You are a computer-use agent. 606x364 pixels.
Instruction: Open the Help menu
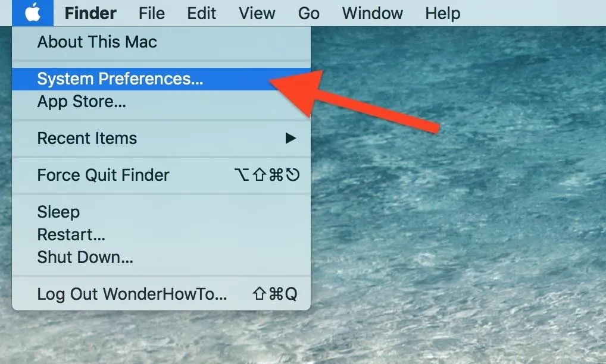point(442,14)
